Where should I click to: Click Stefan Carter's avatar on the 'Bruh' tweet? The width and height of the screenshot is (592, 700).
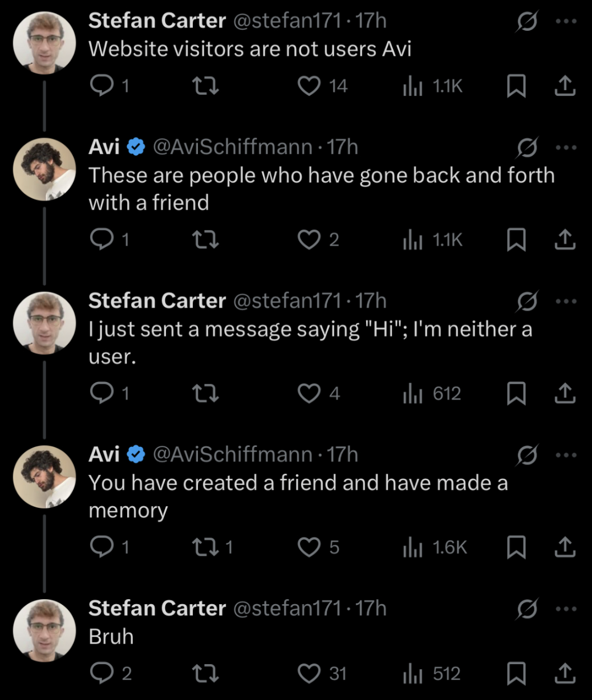click(x=44, y=630)
